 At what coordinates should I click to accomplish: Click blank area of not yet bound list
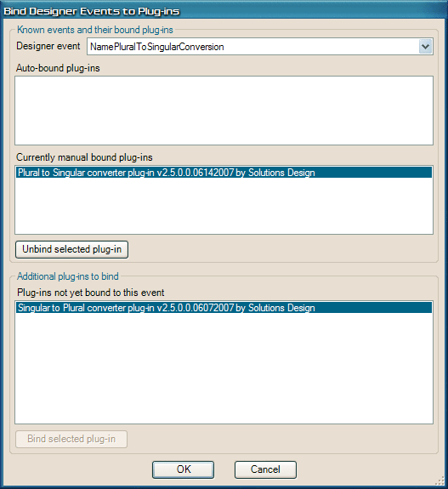pyautogui.click(x=224, y=368)
